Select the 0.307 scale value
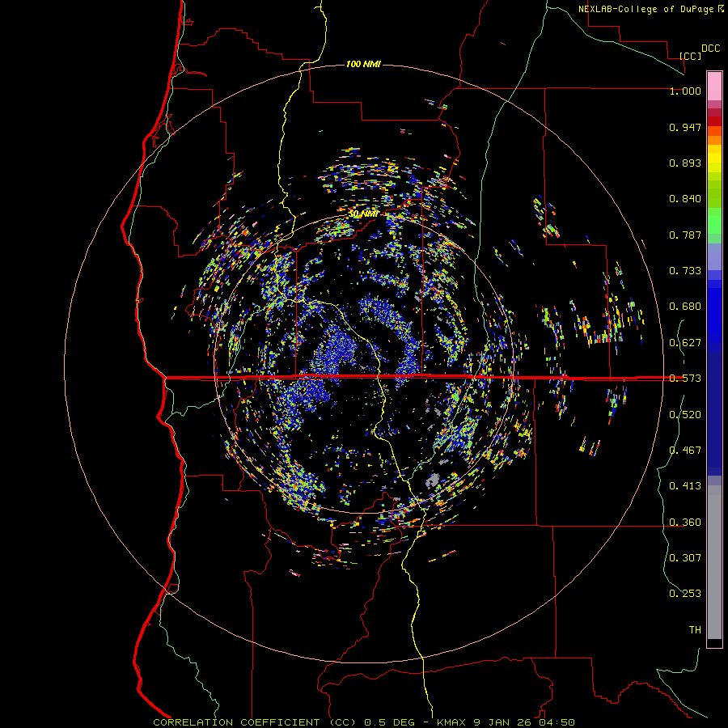 pyautogui.click(x=685, y=558)
